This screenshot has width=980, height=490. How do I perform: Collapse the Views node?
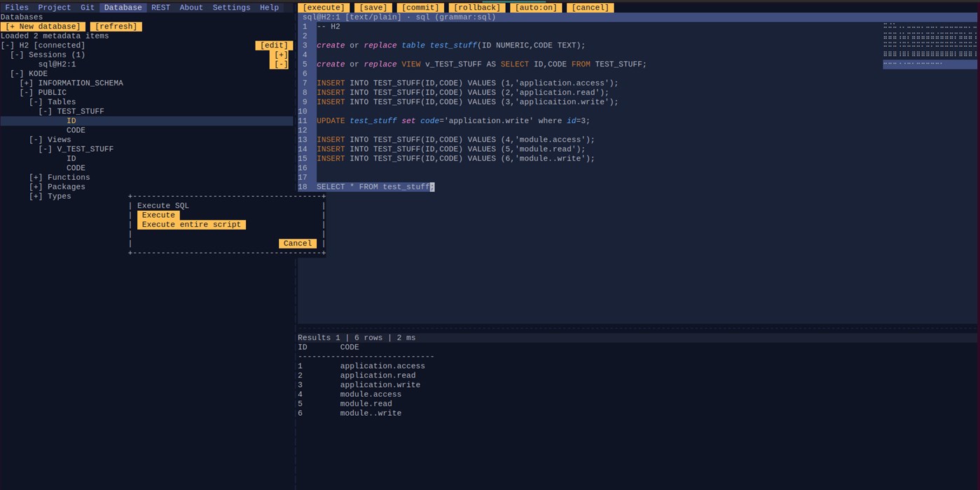(x=36, y=140)
